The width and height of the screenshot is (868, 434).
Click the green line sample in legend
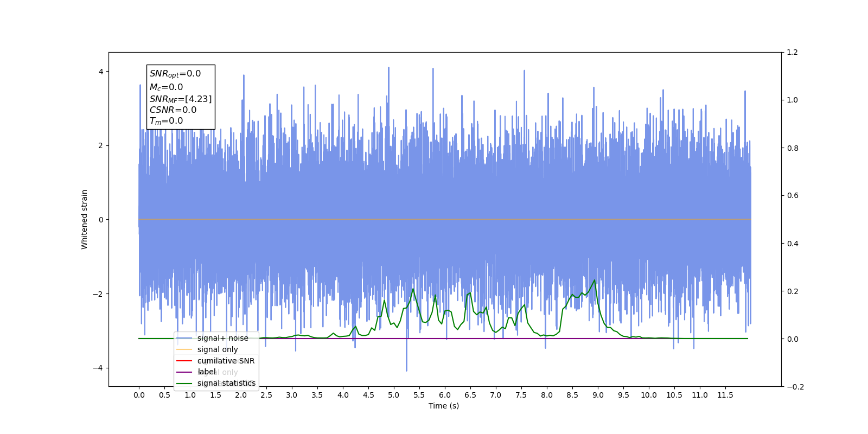pyautogui.click(x=184, y=384)
